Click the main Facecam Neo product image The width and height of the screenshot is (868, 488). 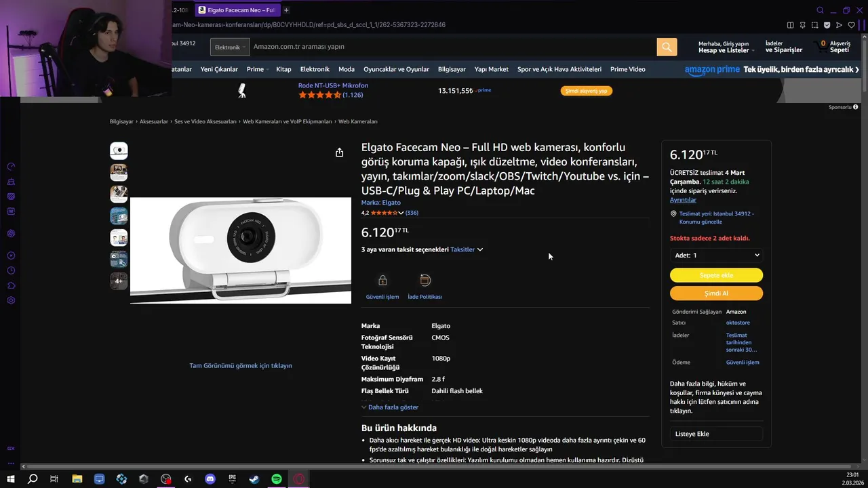[241, 250]
